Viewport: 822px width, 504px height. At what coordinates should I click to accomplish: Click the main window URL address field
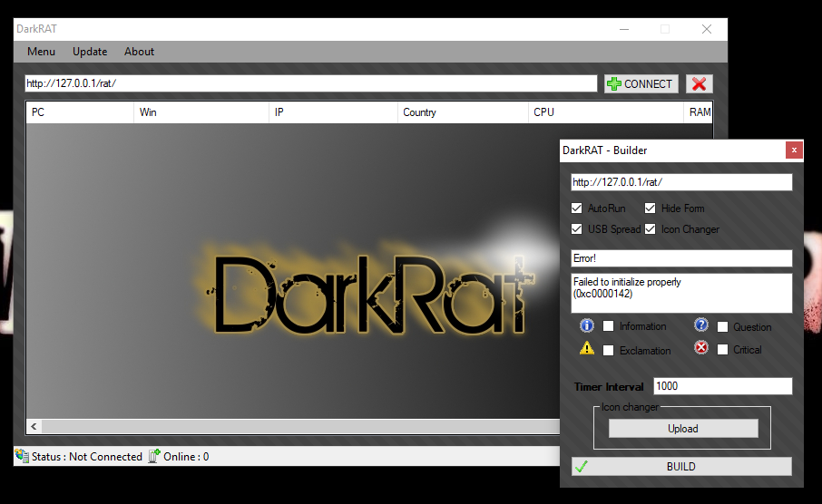(311, 83)
